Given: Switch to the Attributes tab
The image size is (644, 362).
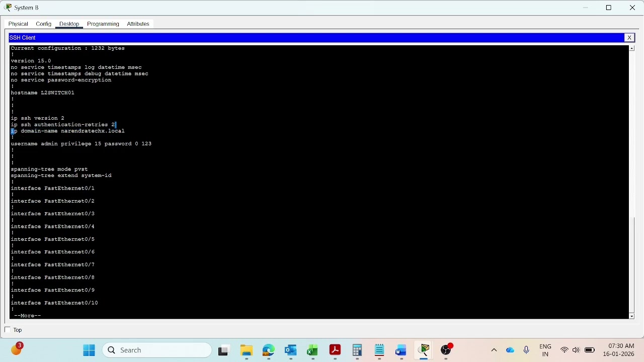Looking at the screenshot, I should tap(138, 24).
